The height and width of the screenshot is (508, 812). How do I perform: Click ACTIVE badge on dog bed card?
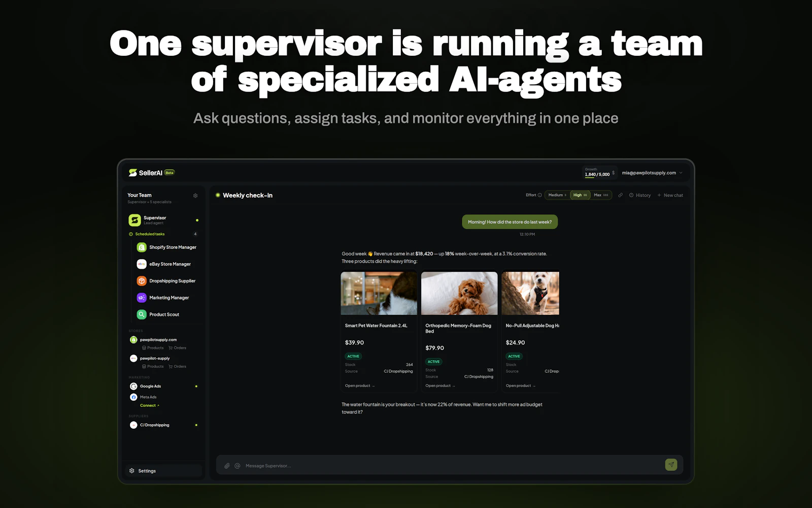pos(433,362)
